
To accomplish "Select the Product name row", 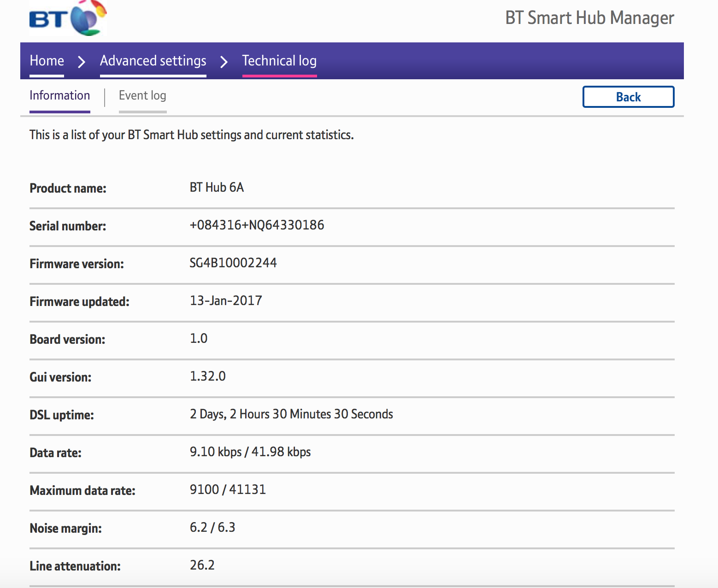I will pos(68,188).
